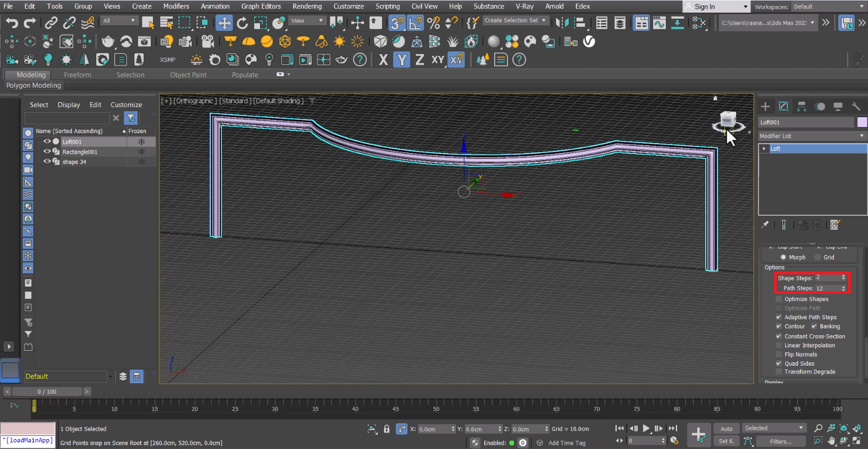Enable the Optimize Shapes checkbox
The image size is (868, 449).
pyautogui.click(x=779, y=299)
